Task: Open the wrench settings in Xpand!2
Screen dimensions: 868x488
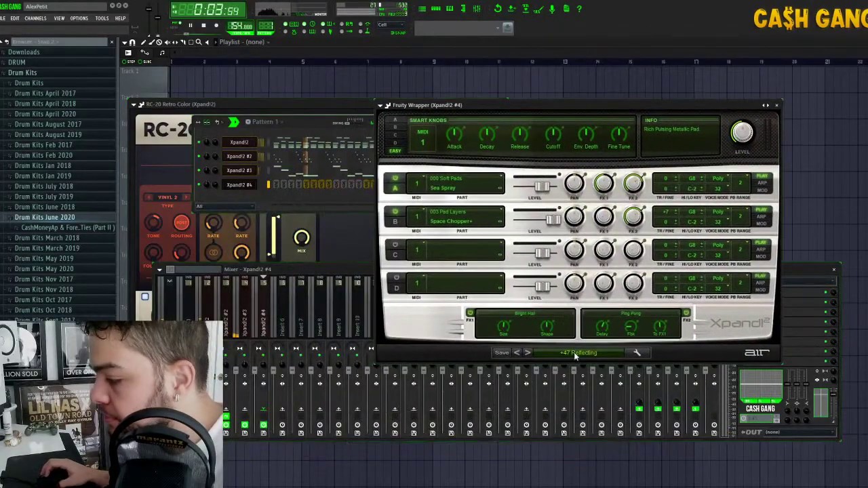Action: (x=636, y=352)
